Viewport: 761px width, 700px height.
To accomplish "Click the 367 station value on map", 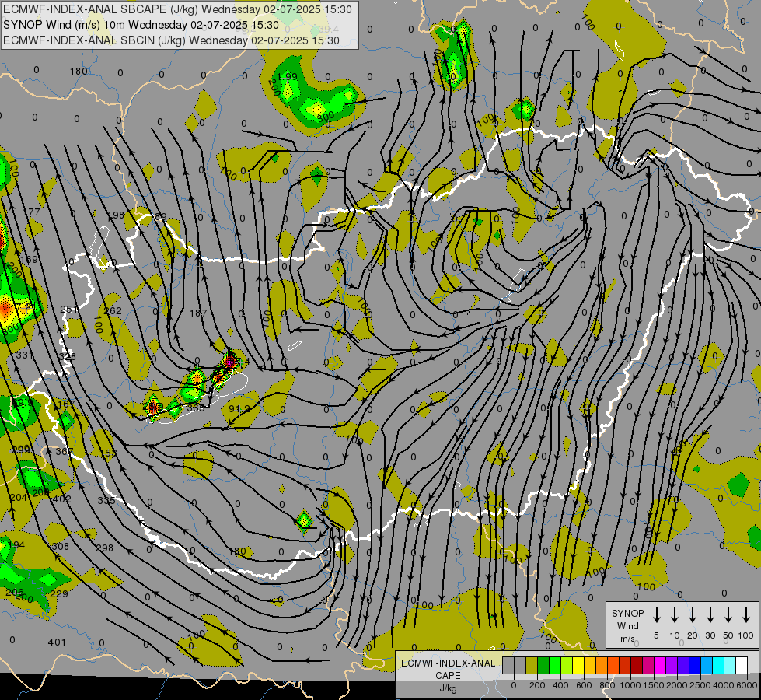I will click(64, 451).
